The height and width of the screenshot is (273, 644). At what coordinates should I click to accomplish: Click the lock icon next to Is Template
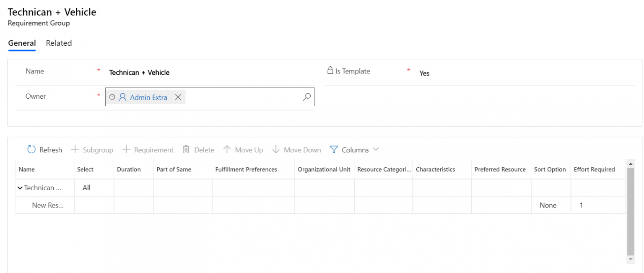(x=330, y=71)
